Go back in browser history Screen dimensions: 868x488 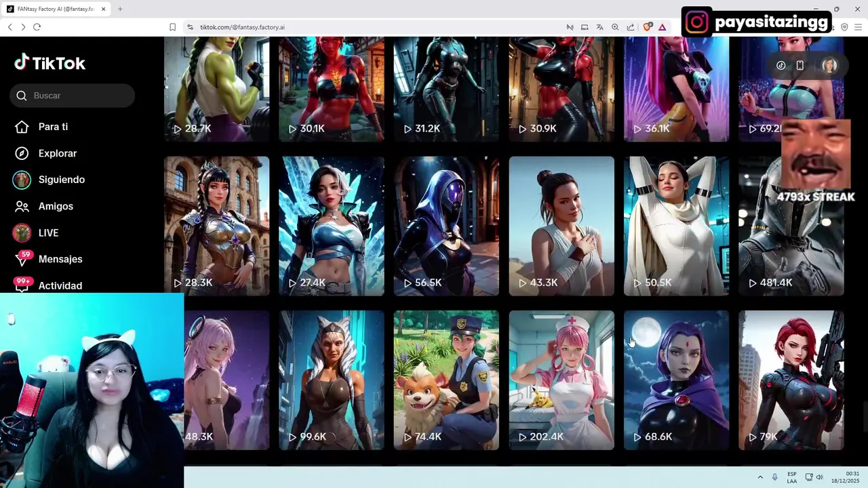coord(10,27)
